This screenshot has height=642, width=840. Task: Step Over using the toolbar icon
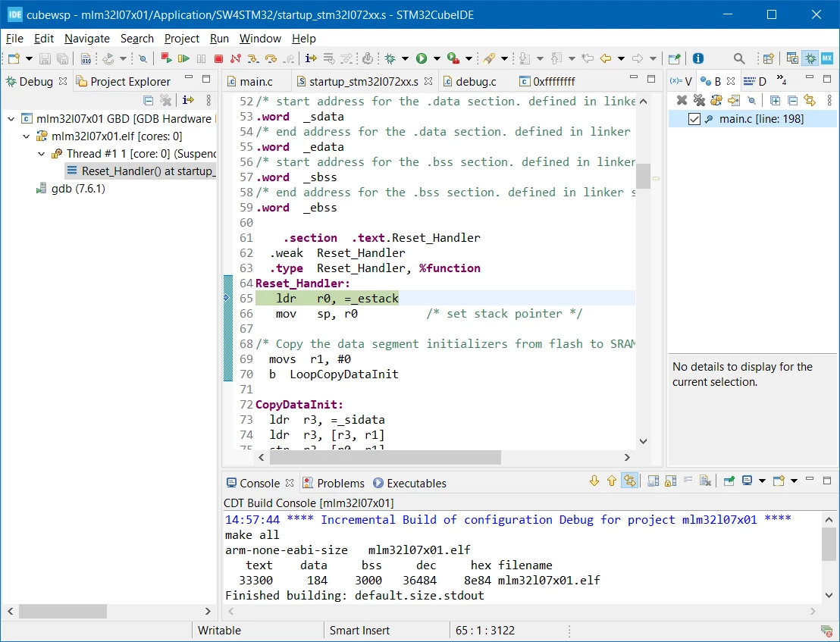click(271, 58)
